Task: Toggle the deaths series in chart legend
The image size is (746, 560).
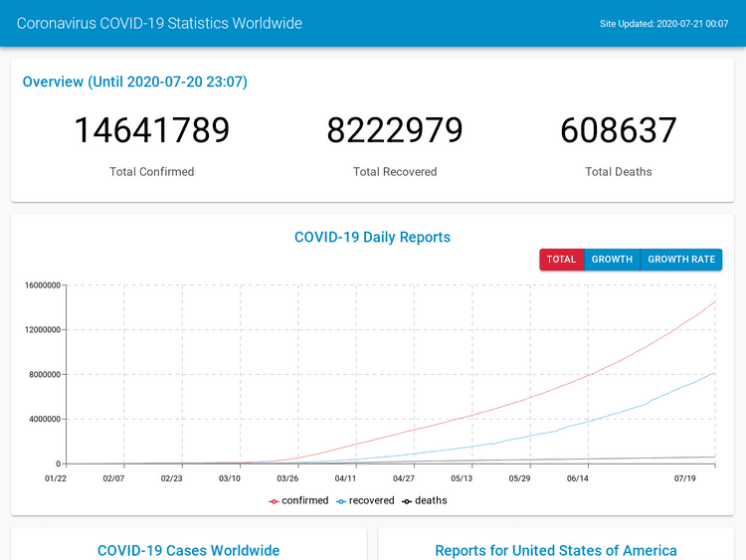Action: [425, 500]
